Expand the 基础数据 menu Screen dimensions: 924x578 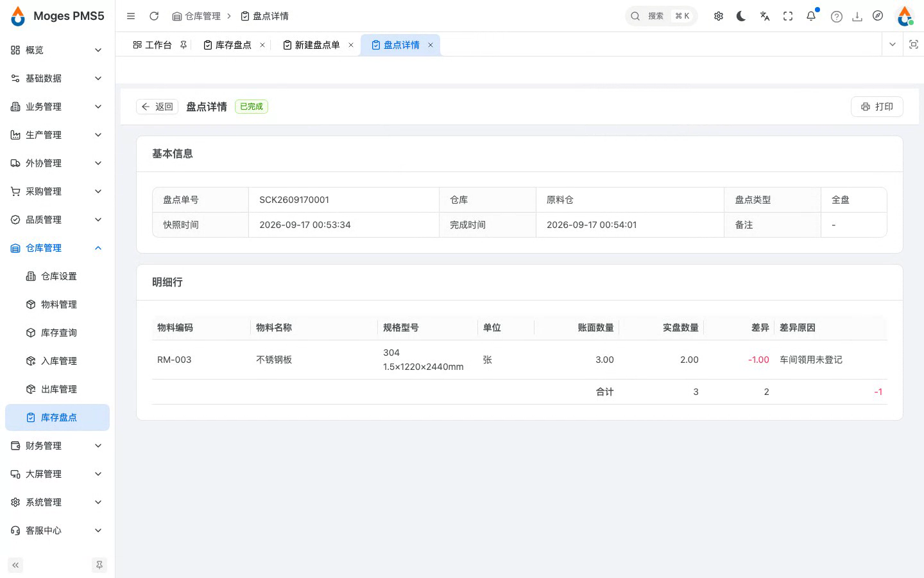tap(57, 78)
